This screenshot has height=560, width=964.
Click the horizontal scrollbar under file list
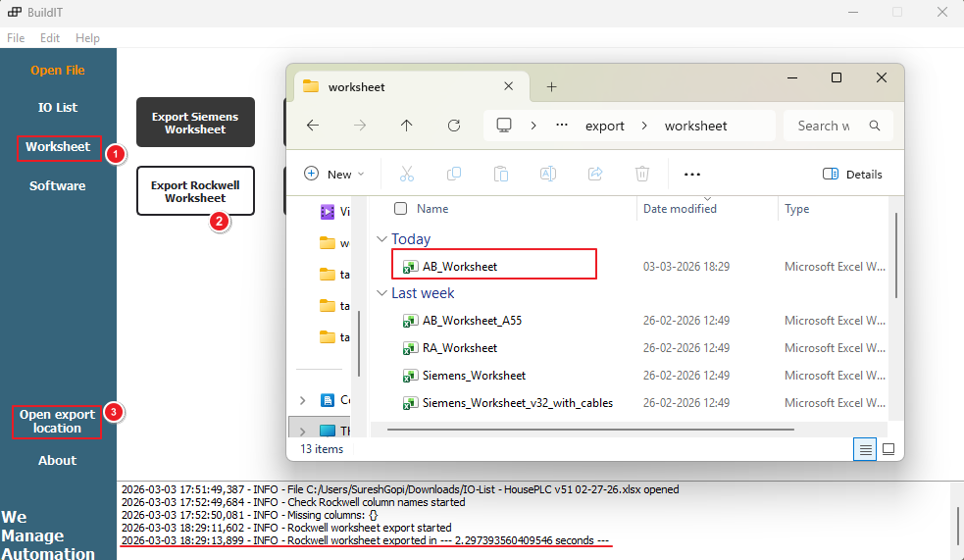590,429
